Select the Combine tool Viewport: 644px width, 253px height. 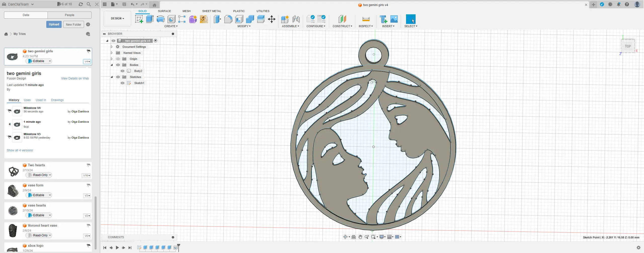(x=250, y=19)
